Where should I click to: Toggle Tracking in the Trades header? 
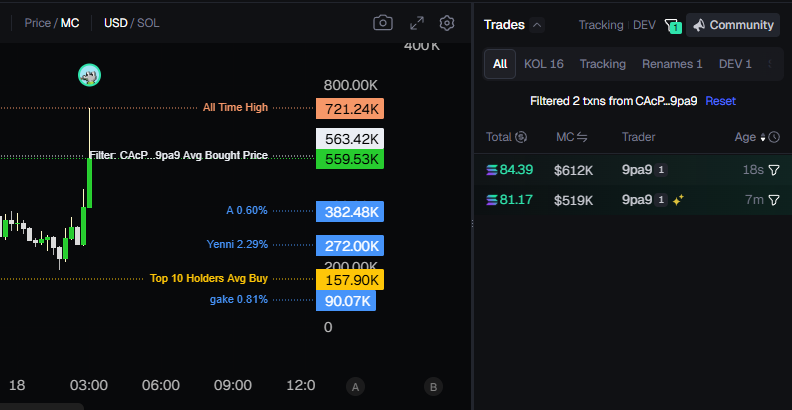coord(601,25)
